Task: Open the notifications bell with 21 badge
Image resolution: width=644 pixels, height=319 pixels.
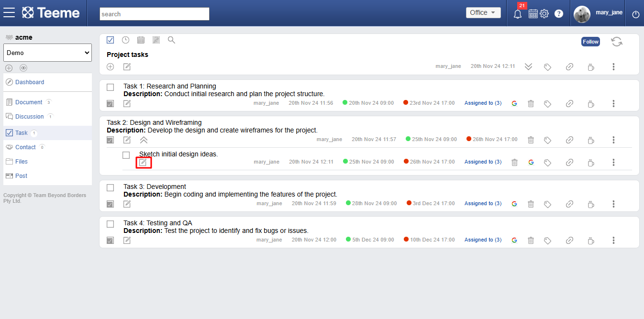Action: pos(518,14)
